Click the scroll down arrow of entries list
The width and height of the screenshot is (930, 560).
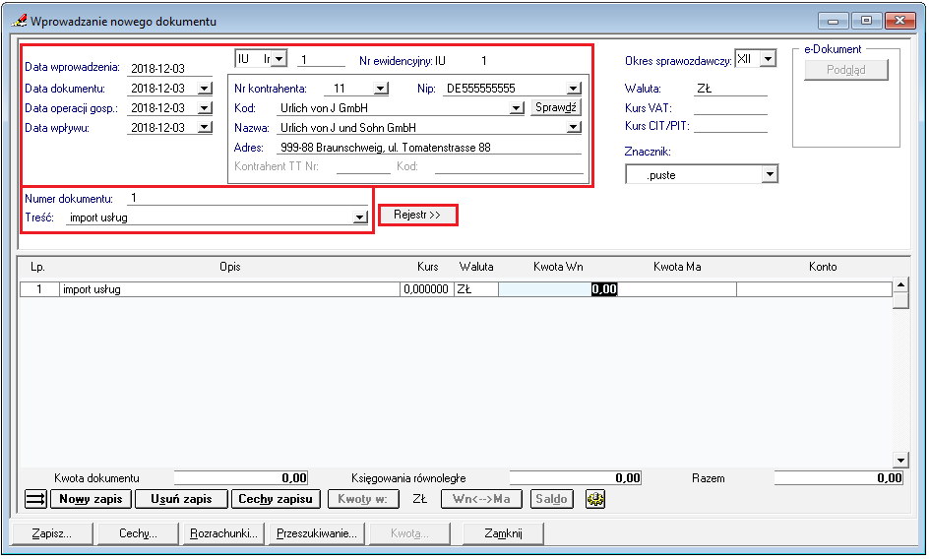[900, 460]
